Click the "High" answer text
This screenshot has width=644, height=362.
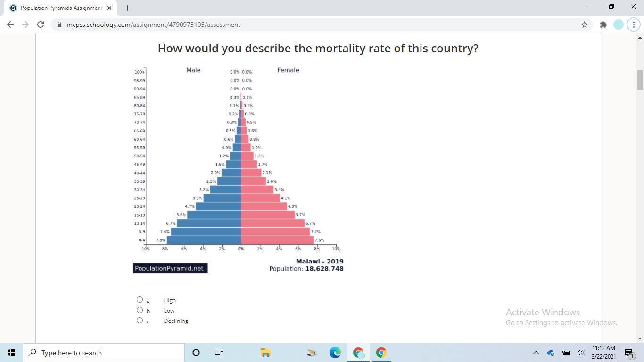(170, 300)
